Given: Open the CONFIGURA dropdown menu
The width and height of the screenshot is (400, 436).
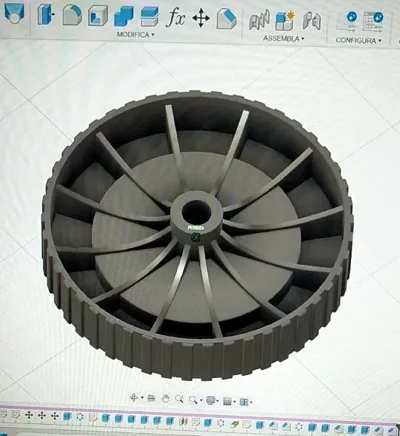Looking at the screenshot, I should pos(358,40).
